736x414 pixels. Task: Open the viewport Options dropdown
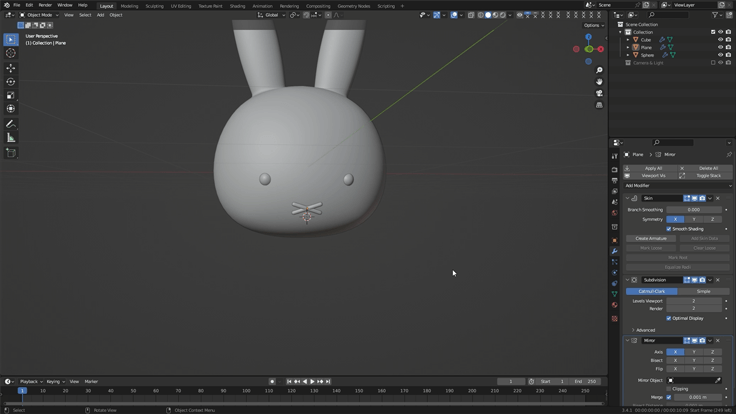coord(594,25)
